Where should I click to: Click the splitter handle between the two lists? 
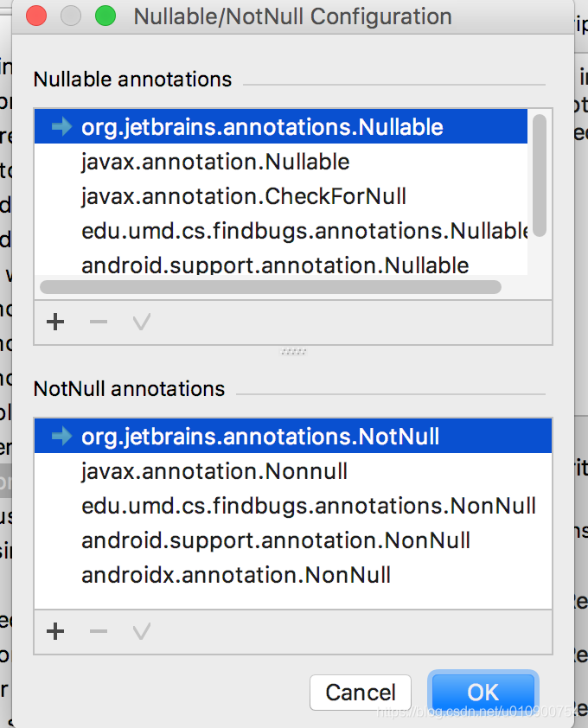294,353
